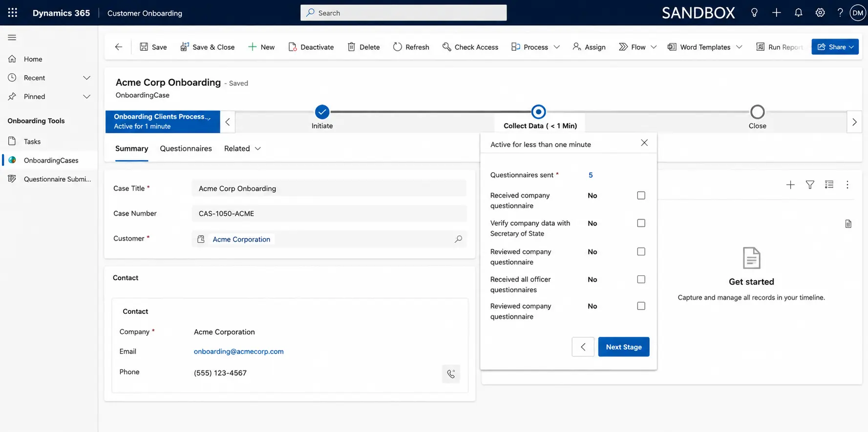Click the Customer lookup search icon
868x432 pixels.
[x=458, y=239]
